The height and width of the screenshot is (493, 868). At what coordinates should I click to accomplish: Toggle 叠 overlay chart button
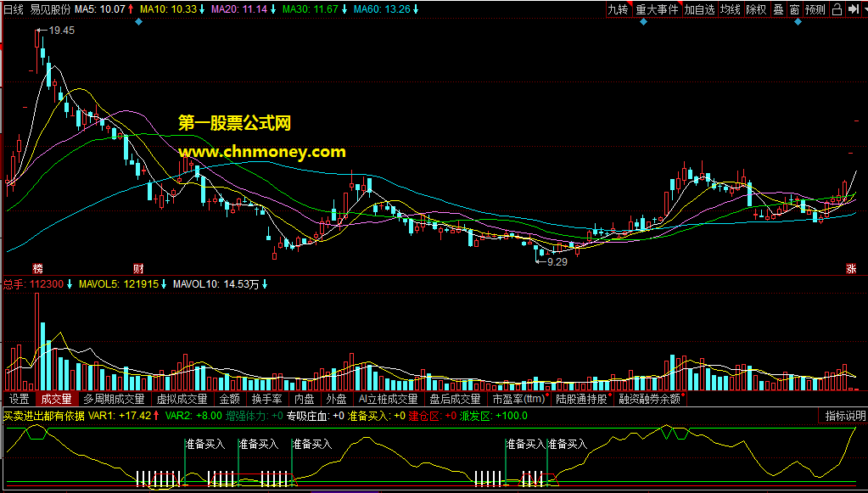778,9
